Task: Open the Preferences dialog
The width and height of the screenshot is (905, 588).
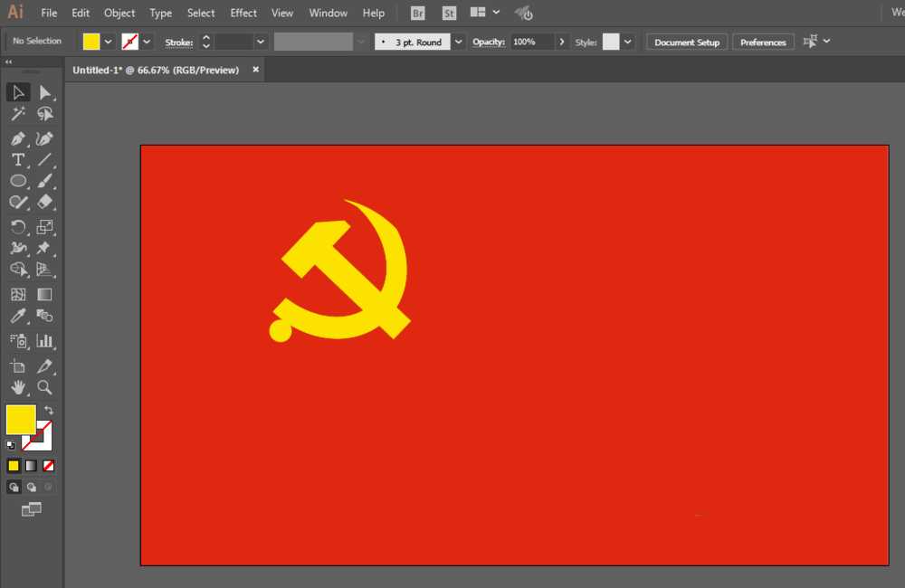Action: (x=763, y=42)
